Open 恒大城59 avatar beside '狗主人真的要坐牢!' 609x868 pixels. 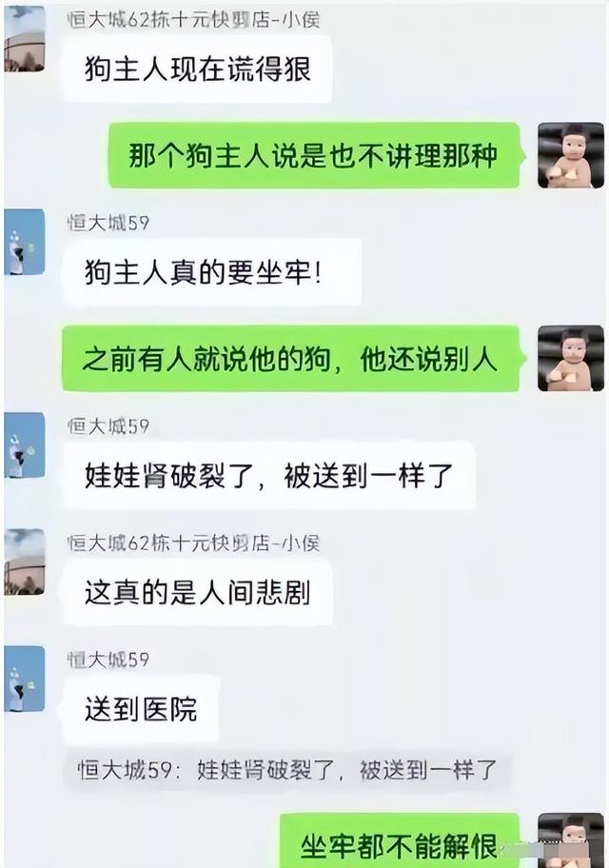point(25,242)
